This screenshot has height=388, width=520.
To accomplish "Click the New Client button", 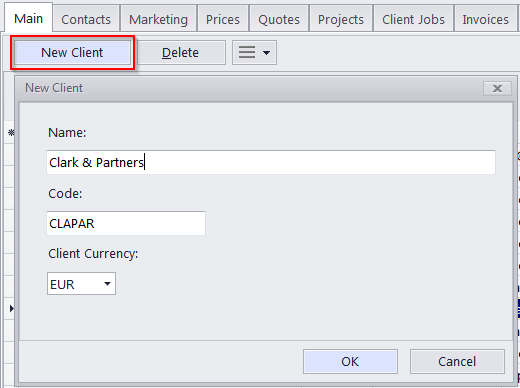I will click(72, 53).
